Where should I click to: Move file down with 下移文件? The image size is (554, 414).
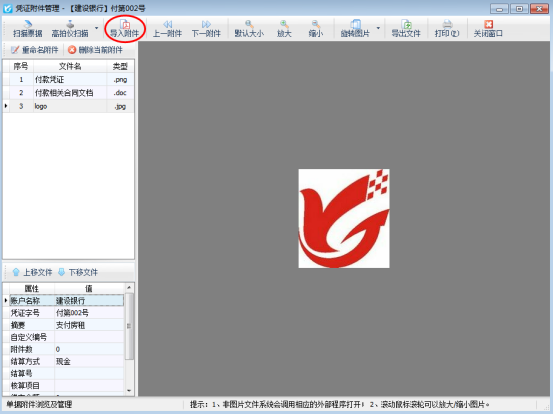tap(78, 272)
